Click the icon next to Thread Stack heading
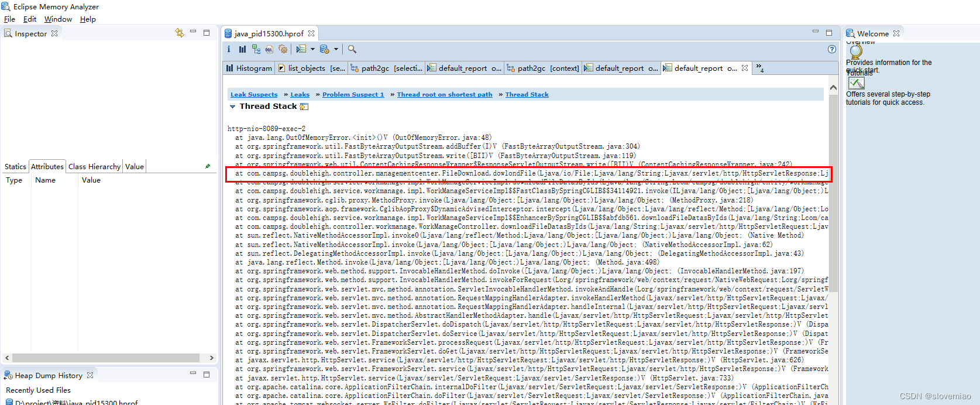This screenshot has width=980, height=405. click(x=304, y=107)
